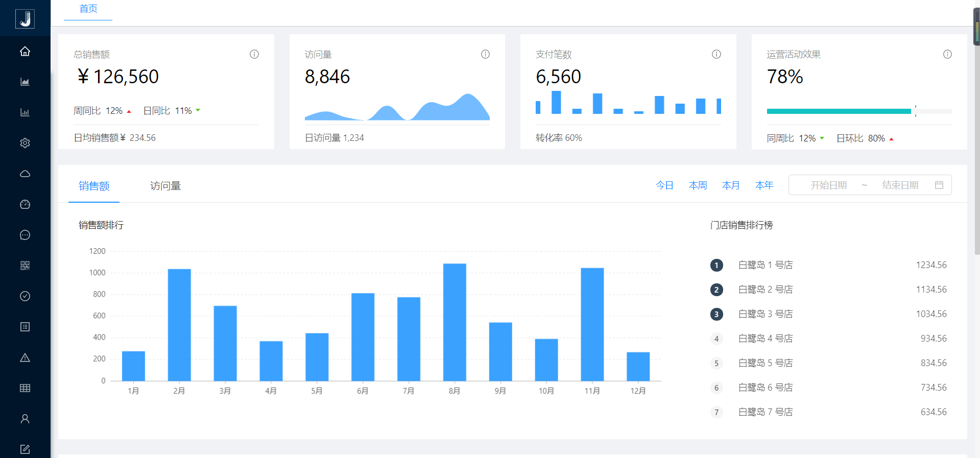The width and height of the screenshot is (980, 458).
Task: Select the 销售额 tab
Action: (94, 186)
